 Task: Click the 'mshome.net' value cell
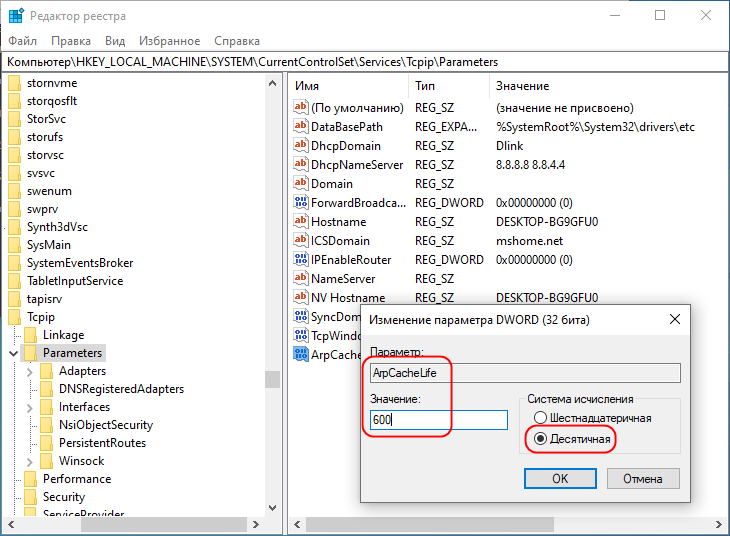[x=529, y=241]
